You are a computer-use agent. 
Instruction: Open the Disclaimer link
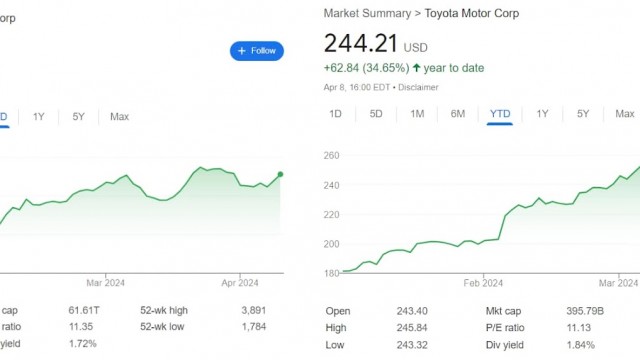[418, 87]
